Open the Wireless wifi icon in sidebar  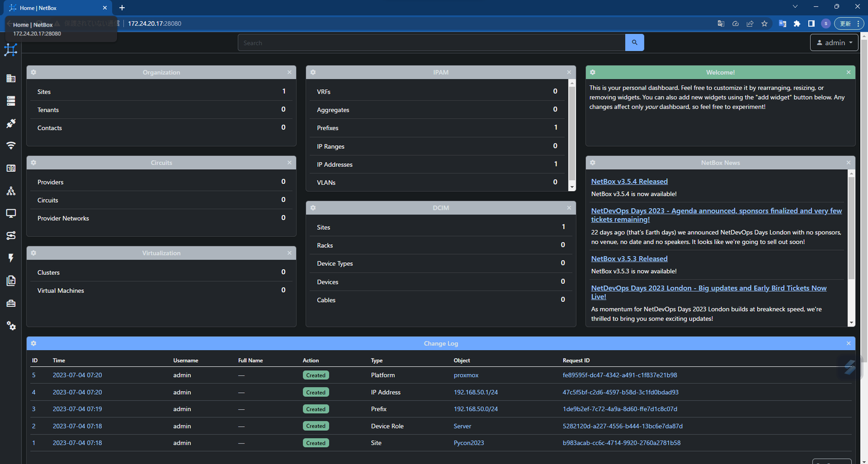pyautogui.click(x=11, y=146)
